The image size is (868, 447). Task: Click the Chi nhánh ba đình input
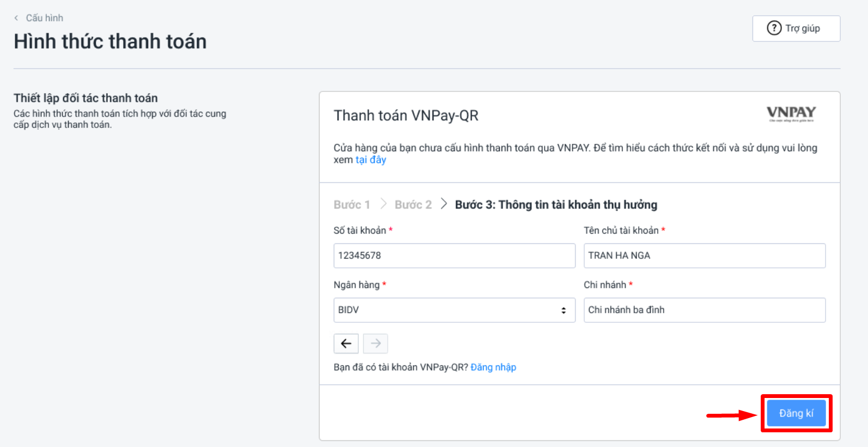click(704, 310)
